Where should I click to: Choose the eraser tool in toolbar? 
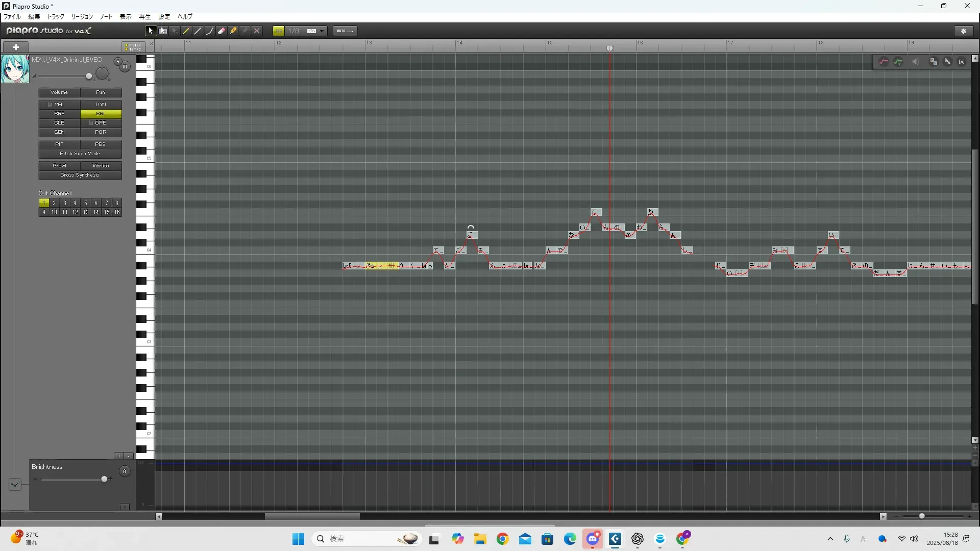(x=222, y=31)
